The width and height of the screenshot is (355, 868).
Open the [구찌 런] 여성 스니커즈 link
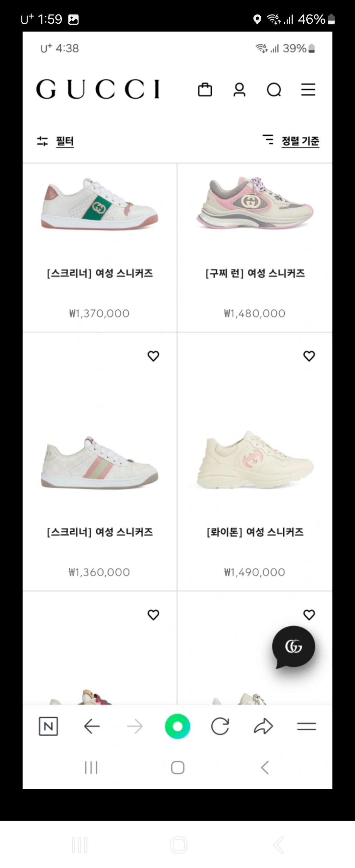(255, 273)
